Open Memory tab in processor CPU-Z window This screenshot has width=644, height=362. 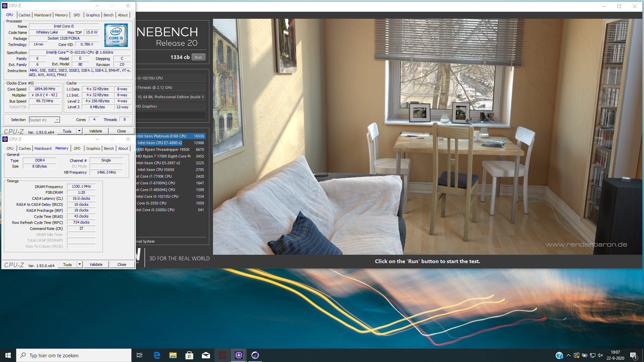click(61, 15)
